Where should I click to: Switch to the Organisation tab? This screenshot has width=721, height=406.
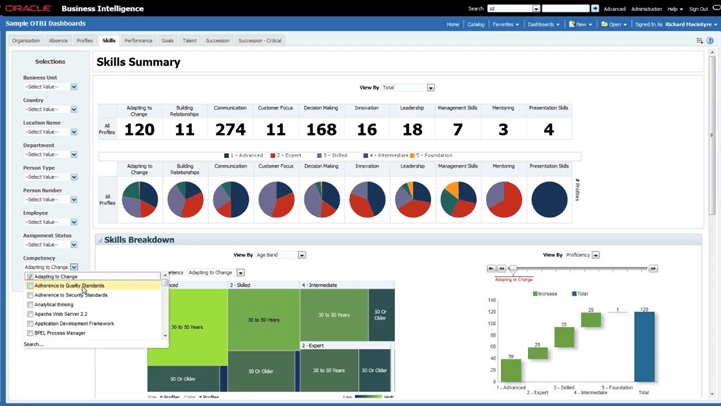[x=26, y=40]
